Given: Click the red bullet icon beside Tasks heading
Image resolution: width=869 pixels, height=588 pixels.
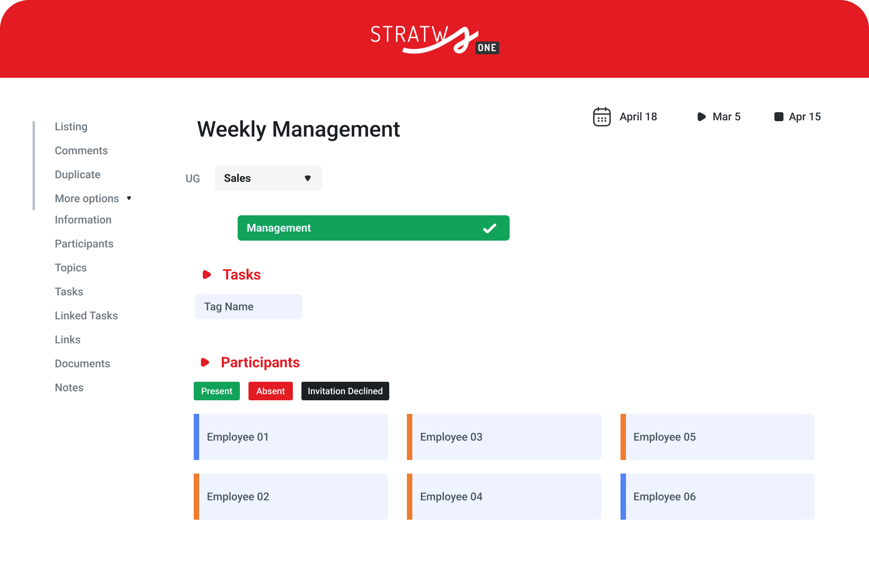Looking at the screenshot, I should click(x=206, y=275).
